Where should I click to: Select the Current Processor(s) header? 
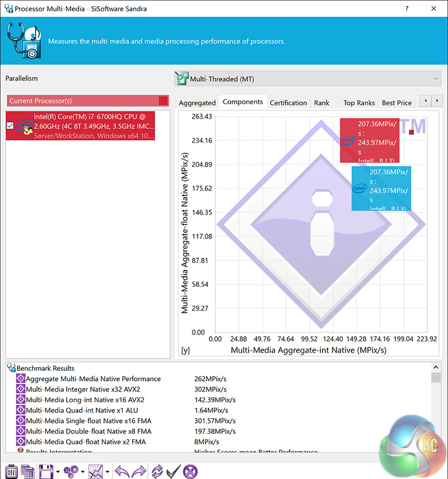click(x=88, y=101)
